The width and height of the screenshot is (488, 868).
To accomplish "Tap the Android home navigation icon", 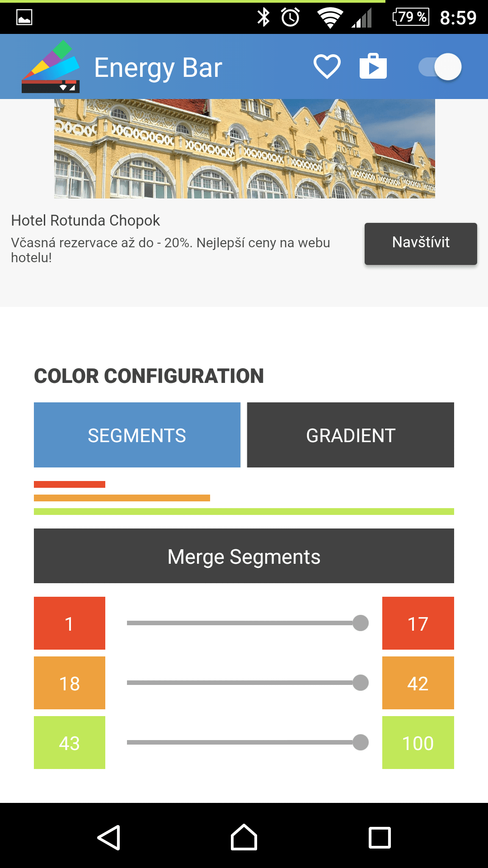I will [244, 837].
